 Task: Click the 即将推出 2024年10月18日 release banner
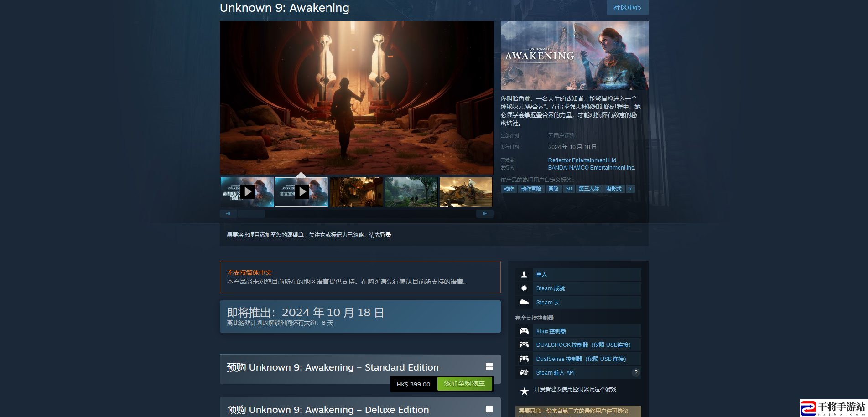coord(360,316)
